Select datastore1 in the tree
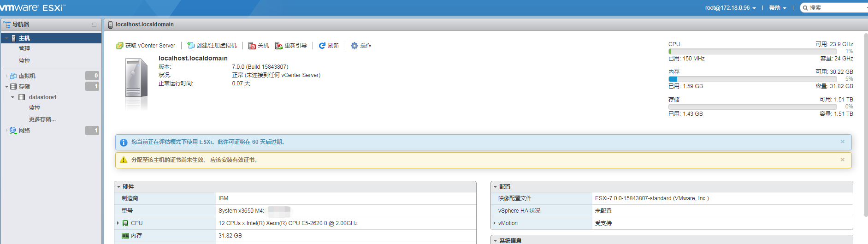868x244 pixels. (42, 97)
